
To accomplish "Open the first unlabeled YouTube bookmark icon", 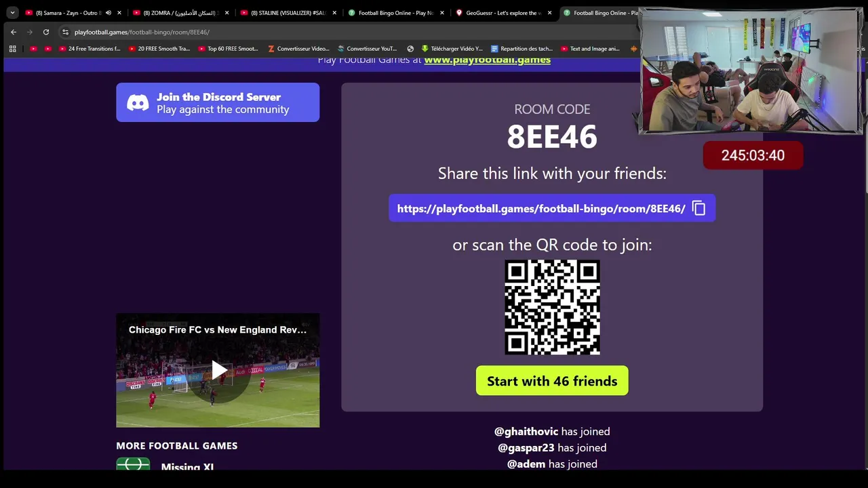I will point(33,49).
